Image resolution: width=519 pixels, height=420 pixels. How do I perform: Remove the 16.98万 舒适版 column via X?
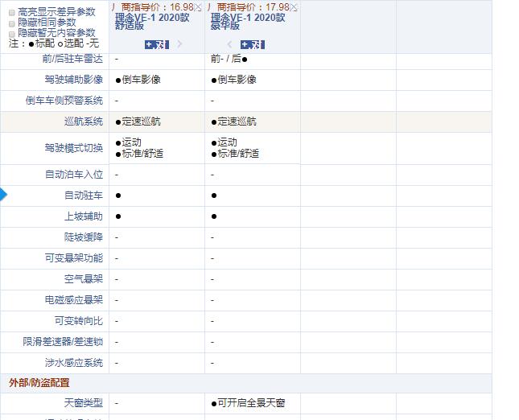tap(198, 7)
